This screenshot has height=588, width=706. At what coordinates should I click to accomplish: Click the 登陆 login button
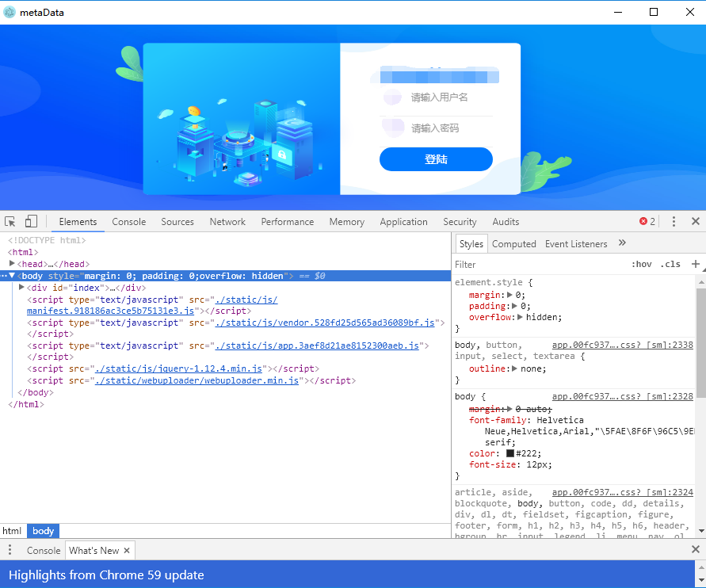click(x=436, y=159)
